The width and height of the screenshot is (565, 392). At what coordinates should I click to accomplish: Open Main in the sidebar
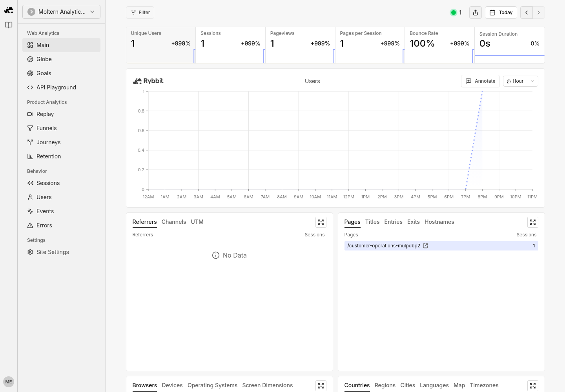point(61,45)
